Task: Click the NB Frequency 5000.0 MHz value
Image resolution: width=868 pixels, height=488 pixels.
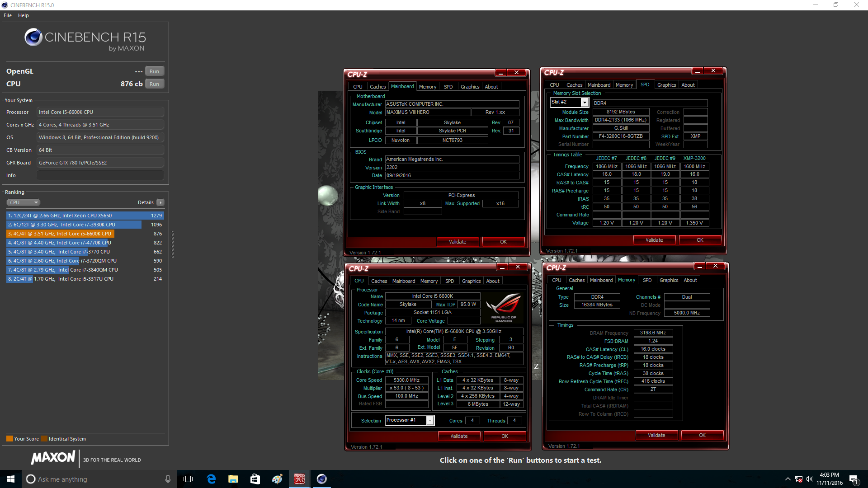Action: pyautogui.click(x=687, y=313)
